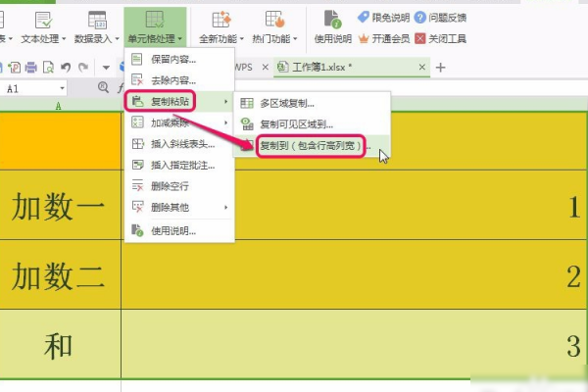588x392 pixels.
Task: Select column A header
Action: click(x=59, y=106)
